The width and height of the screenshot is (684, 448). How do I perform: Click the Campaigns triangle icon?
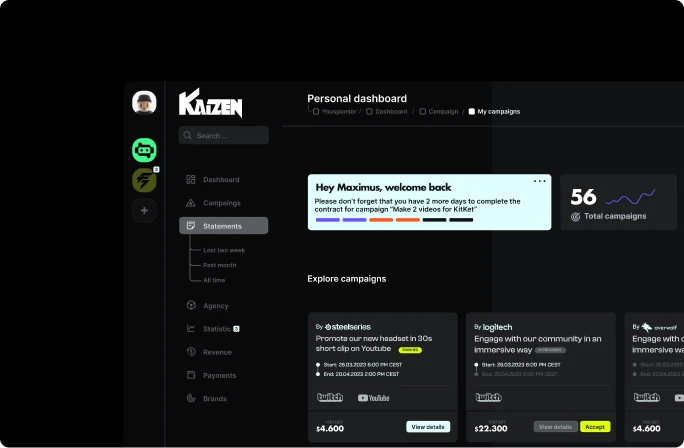(x=191, y=203)
